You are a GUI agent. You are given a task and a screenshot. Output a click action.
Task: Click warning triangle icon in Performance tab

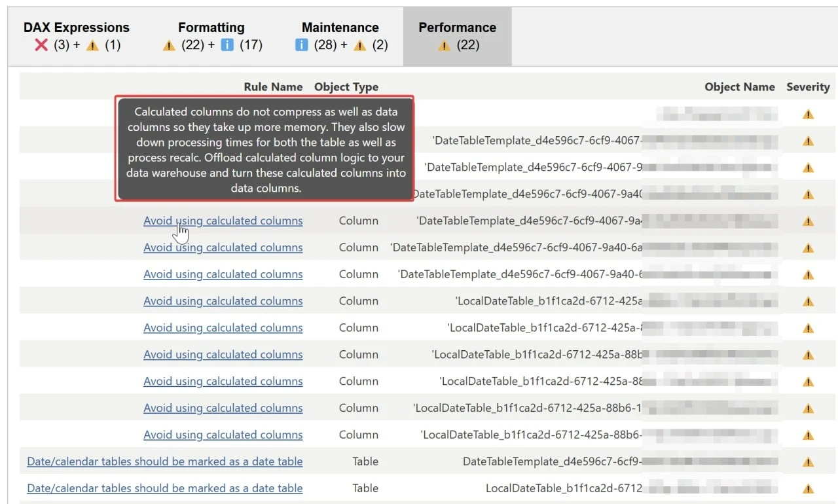tap(445, 46)
